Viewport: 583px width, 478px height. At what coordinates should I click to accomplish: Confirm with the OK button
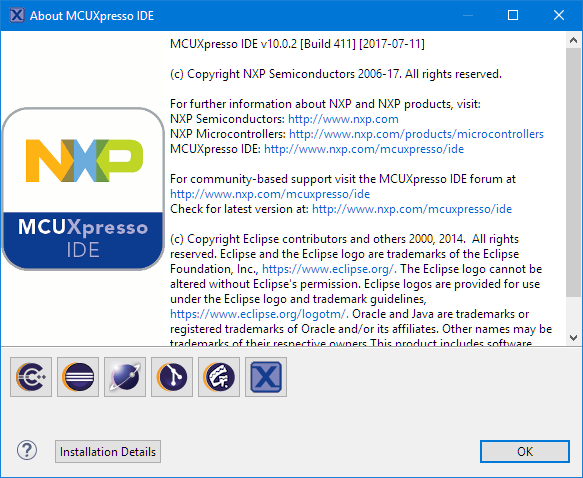pos(525,452)
